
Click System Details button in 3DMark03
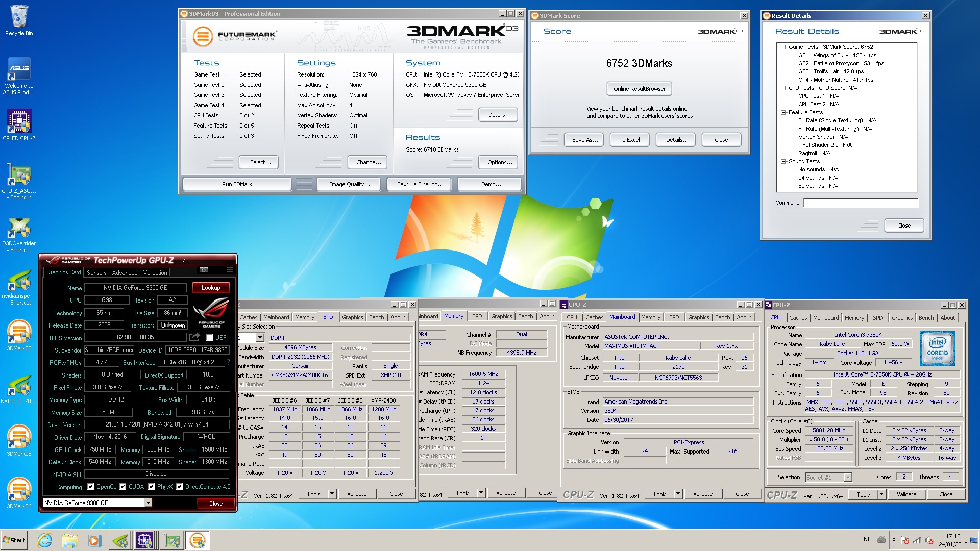pos(498,115)
